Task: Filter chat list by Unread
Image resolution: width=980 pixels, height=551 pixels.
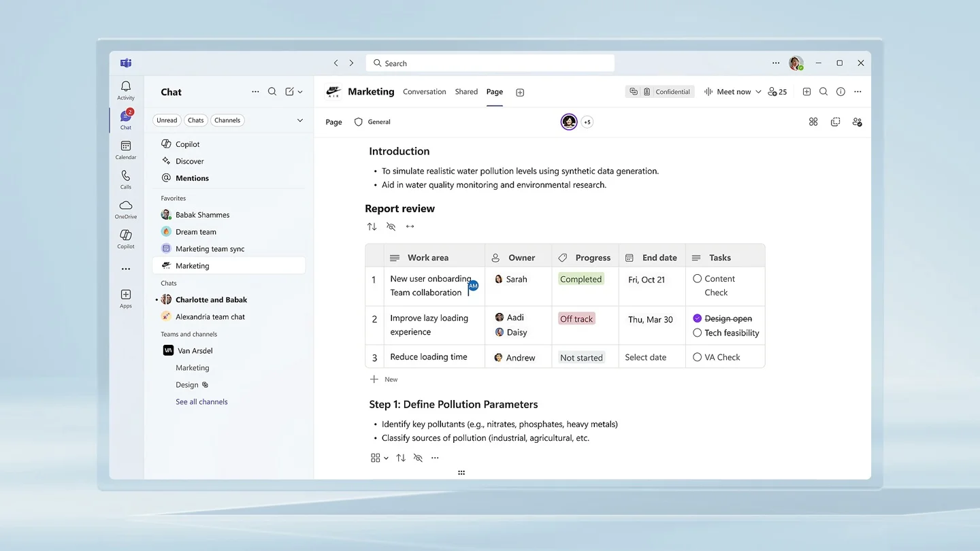Action: pyautogui.click(x=167, y=120)
